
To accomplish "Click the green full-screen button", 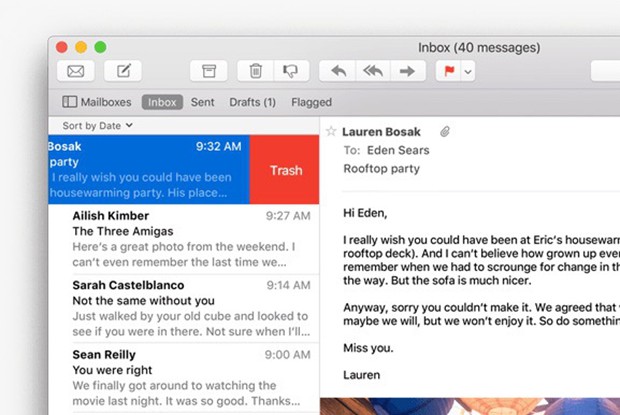I will (x=100, y=47).
